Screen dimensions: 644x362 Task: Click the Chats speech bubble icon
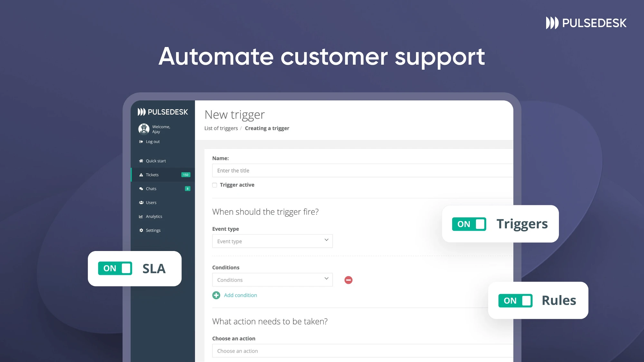[x=141, y=189]
